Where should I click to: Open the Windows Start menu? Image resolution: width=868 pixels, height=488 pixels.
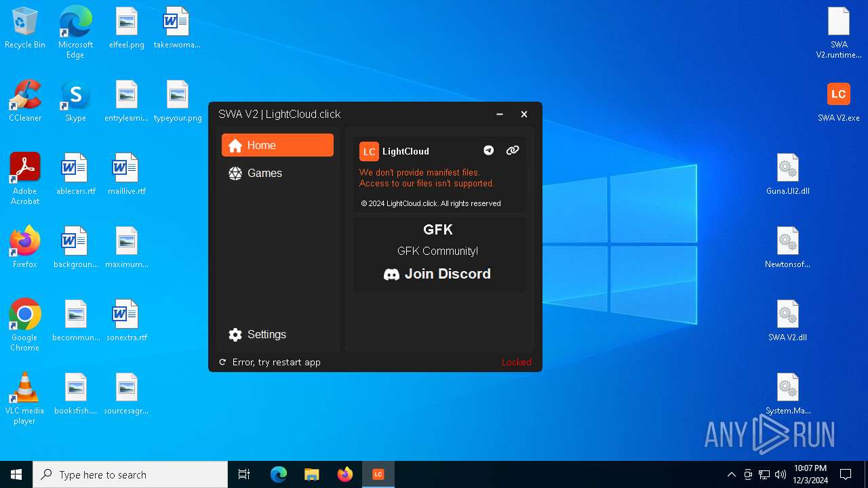tap(16, 474)
